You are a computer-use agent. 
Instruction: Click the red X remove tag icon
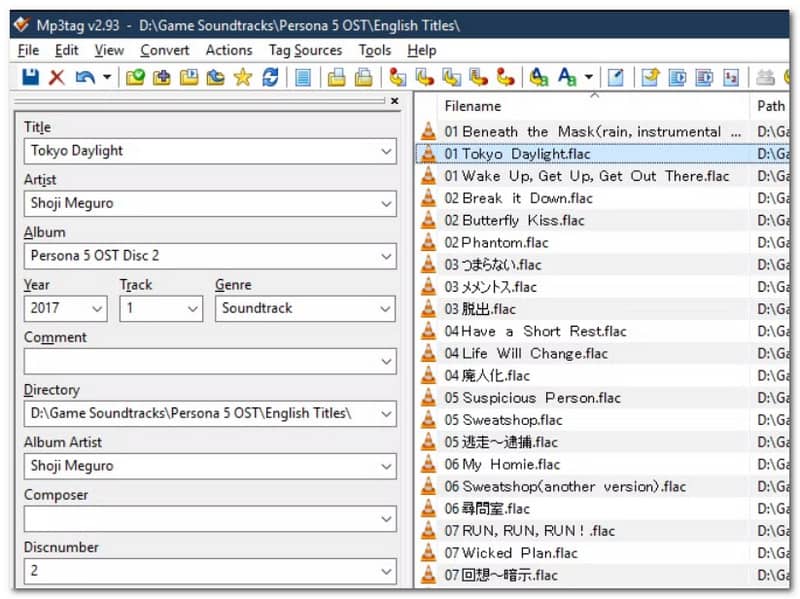[x=57, y=77]
